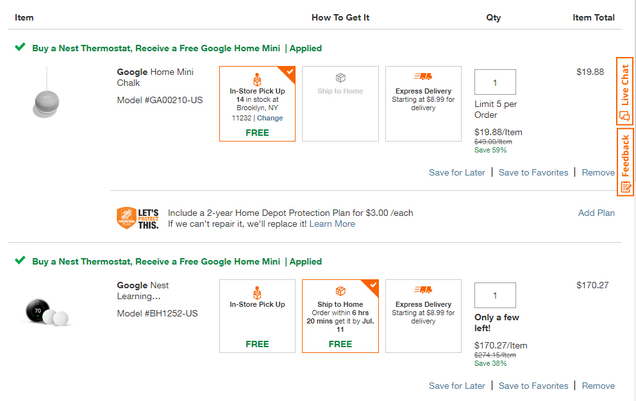This screenshot has height=401, width=636.
Task: Click Ship to Home box icon on Nest thermostat
Action: [340, 291]
